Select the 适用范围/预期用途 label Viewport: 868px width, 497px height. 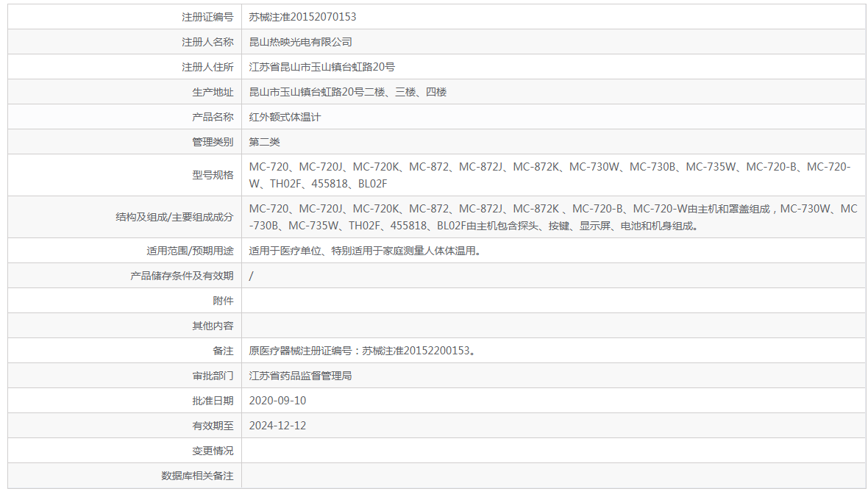coord(190,251)
